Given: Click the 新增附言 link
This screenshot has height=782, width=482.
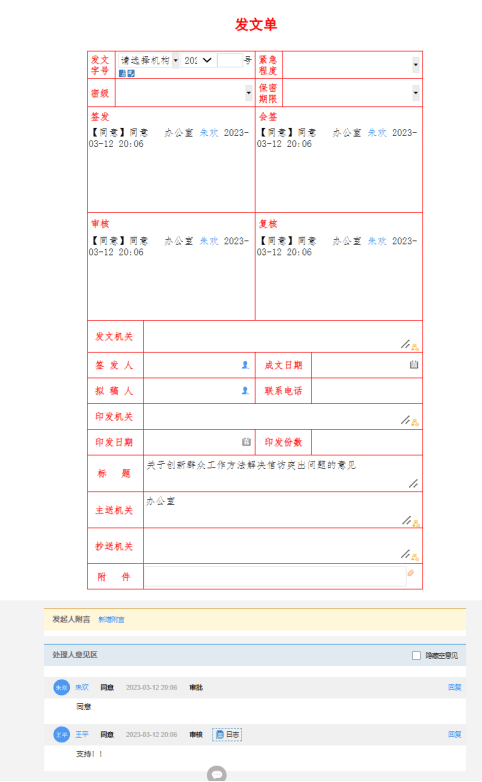Looking at the screenshot, I should pos(111,619).
